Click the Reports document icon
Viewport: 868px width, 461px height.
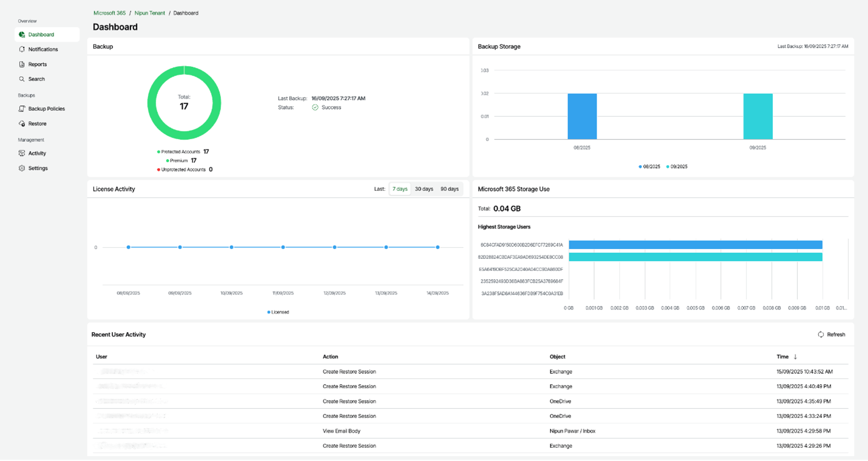tap(22, 64)
